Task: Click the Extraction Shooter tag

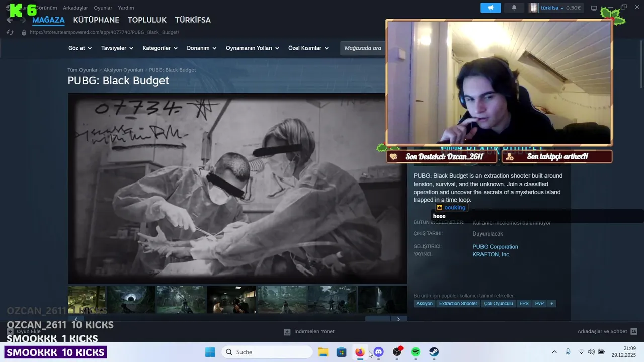Action: click(x=458, y=304)
